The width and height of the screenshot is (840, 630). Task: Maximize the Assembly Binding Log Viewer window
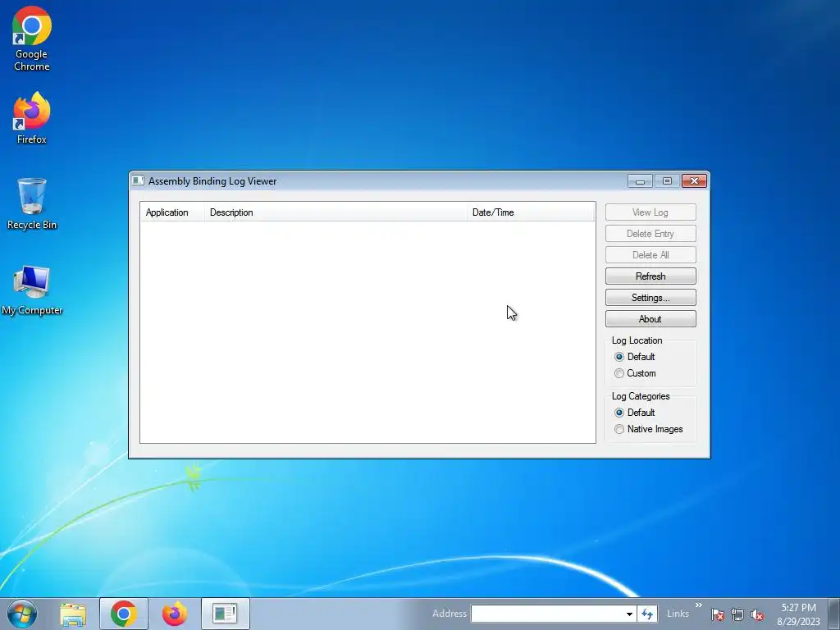667,181
